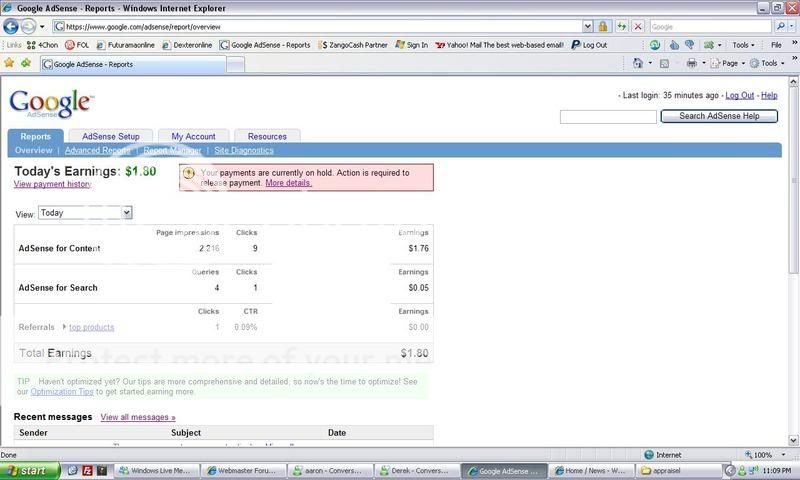Click More details link in payment hold notice
This screenshot has height=480, width=800.
pos(288,183)
